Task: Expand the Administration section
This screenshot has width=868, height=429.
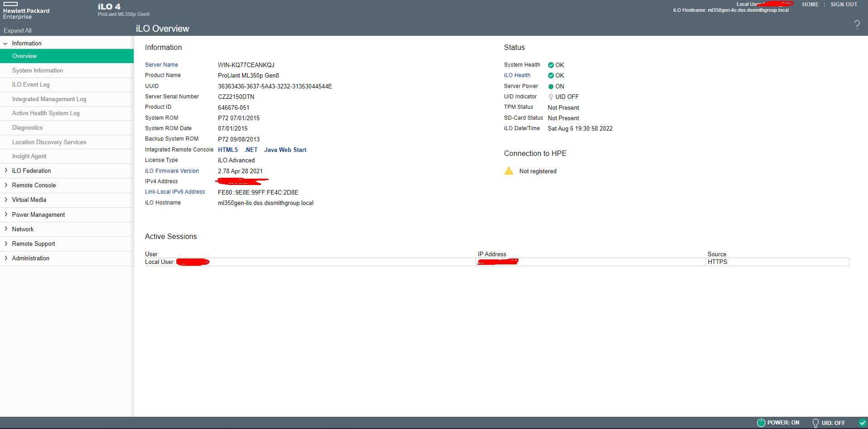Action: tap(5, 258)
